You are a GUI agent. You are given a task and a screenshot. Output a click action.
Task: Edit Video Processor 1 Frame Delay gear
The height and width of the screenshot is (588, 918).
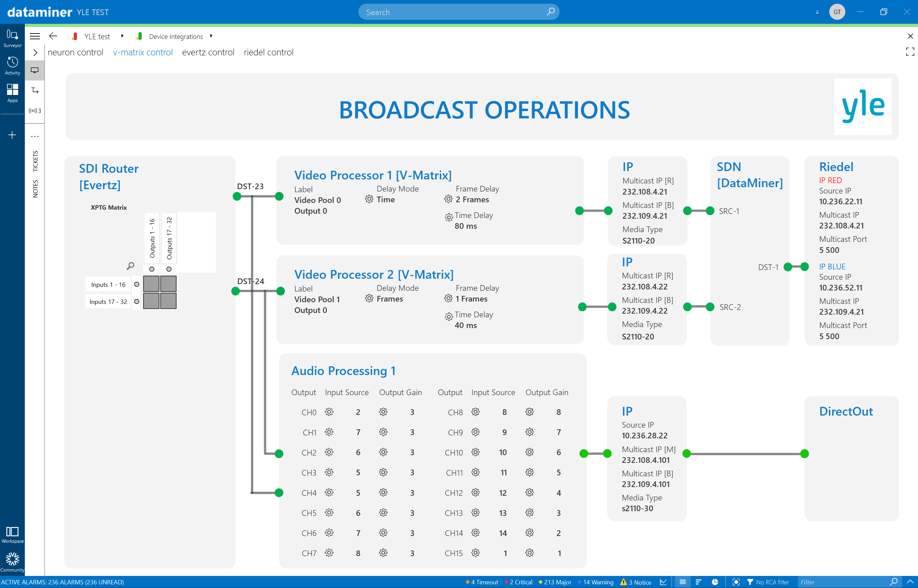[448, 199]
